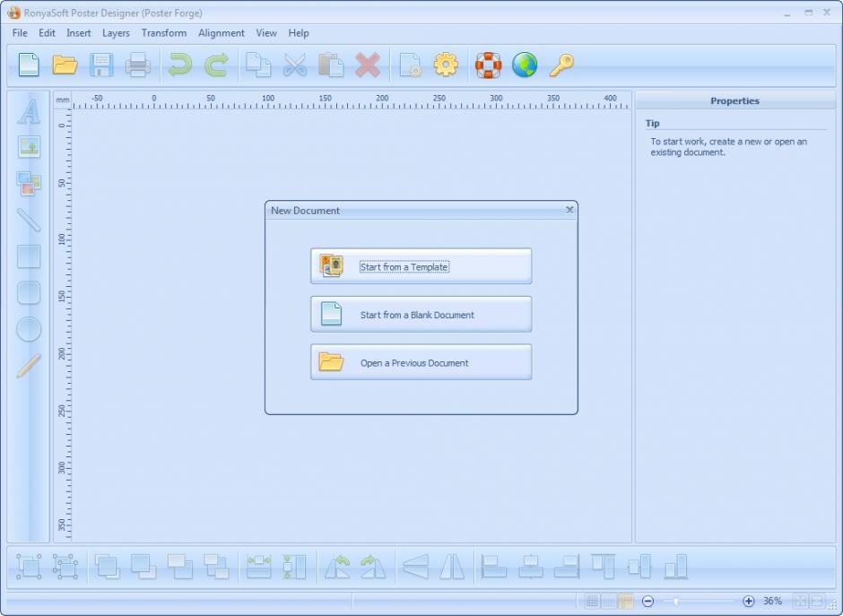Select the Text tool (letter A)
Screen dimensions: 843x616
(29, 112)
